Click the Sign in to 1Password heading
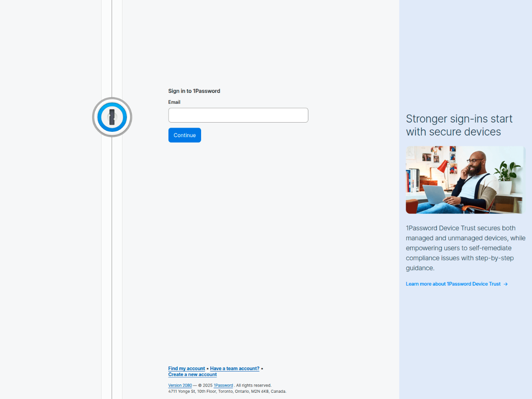 (194, 91)
